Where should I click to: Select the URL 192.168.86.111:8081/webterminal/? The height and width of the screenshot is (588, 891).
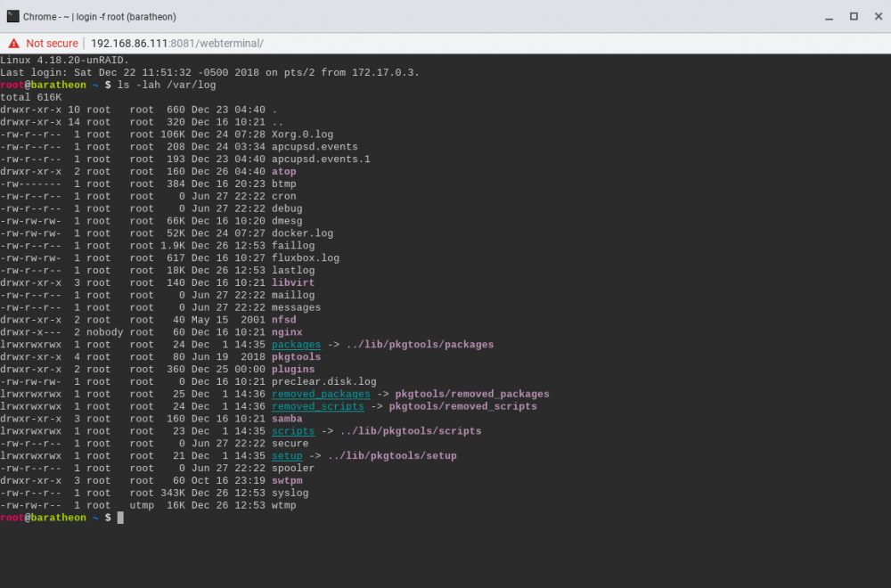[x=177, y=43]
